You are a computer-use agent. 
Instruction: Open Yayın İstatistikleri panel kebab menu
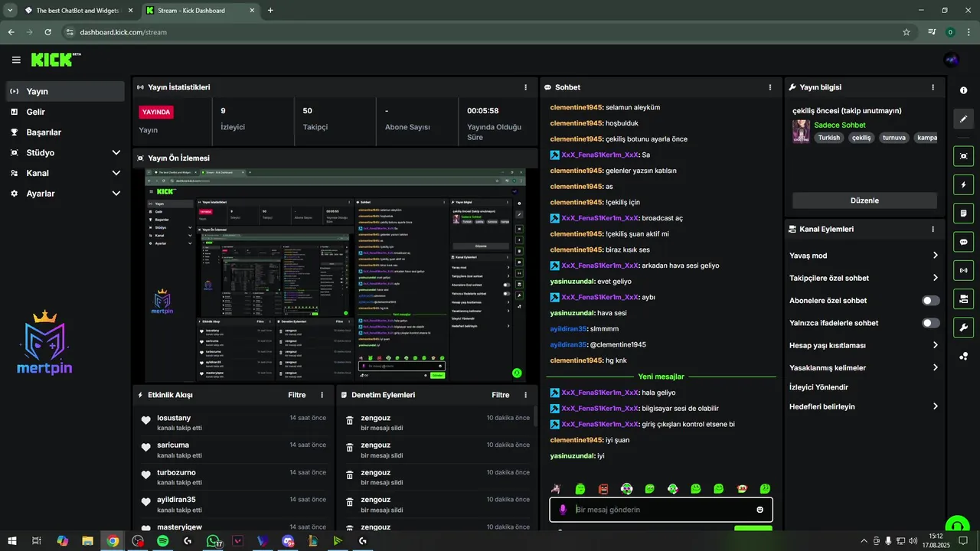[525, 87]
